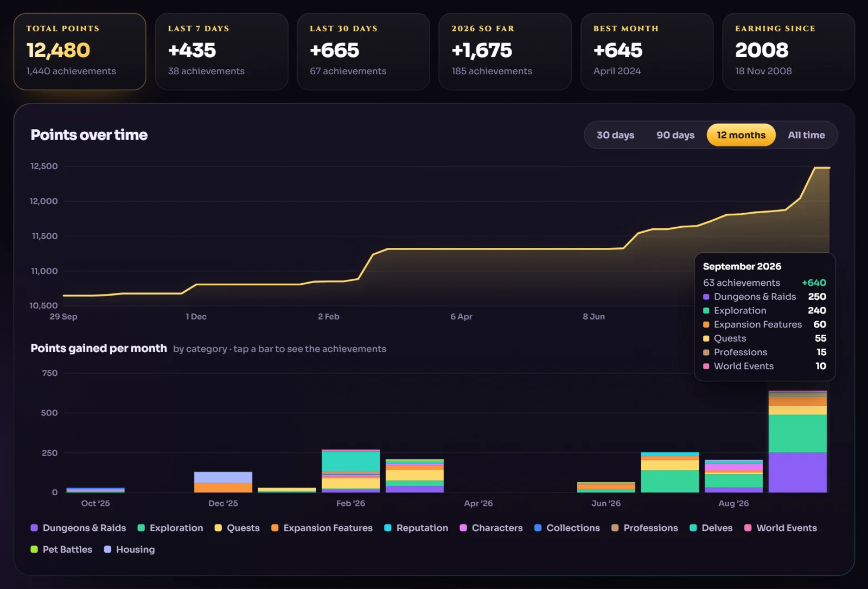Viewport: 868px width, 589px height.
Task: Open the Earning Since card
Action: tap(789, 52)
